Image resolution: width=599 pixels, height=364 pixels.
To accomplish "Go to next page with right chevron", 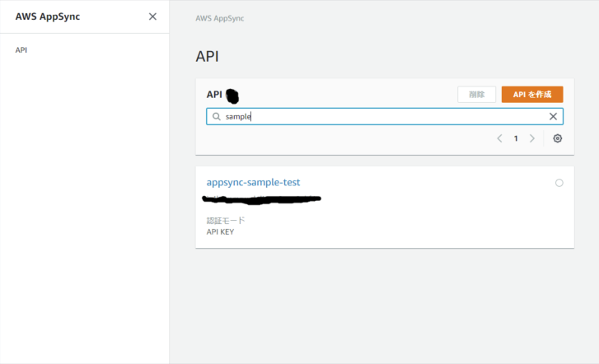I will click(x=532, y=138).
